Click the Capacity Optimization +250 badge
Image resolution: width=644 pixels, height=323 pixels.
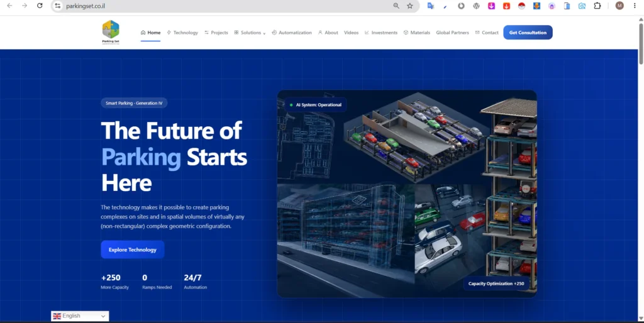[x=496, y=283]
